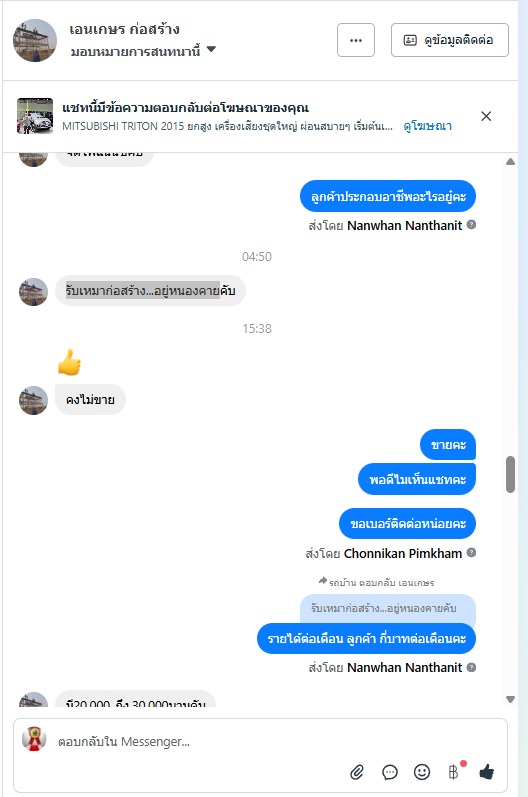528x797 pixels.
Task: Click the baht payment icon
Action: (x=453, y=772)
